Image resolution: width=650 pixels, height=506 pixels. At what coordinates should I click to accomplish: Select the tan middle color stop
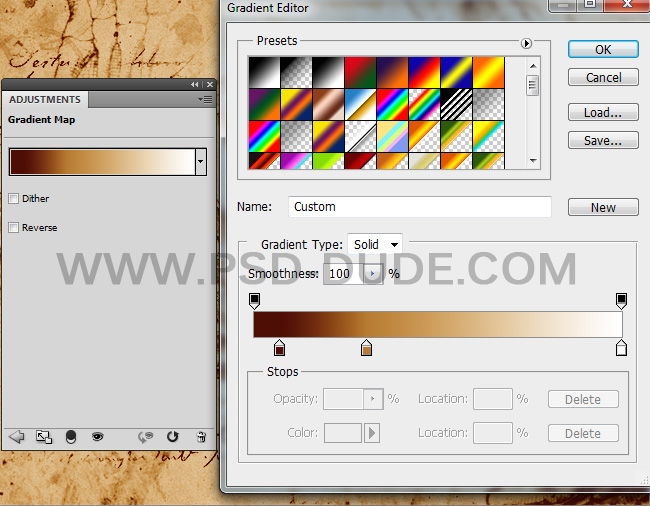coord(366,348)
